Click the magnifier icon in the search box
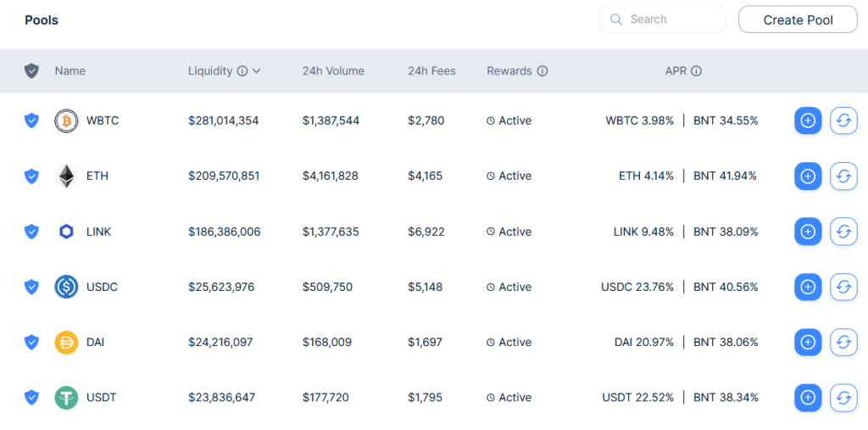The image size is (868, 430). pyautogui.click(x=616, y=20)
